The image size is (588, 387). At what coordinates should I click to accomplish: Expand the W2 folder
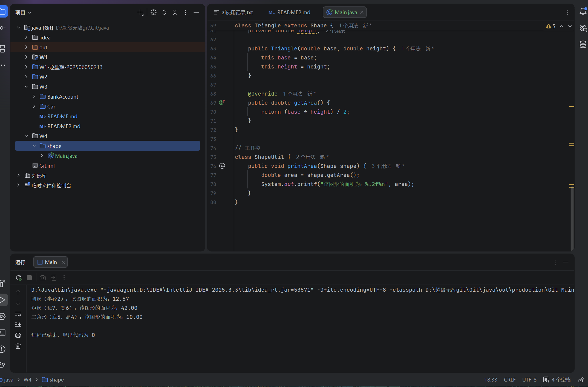(26, 77)
